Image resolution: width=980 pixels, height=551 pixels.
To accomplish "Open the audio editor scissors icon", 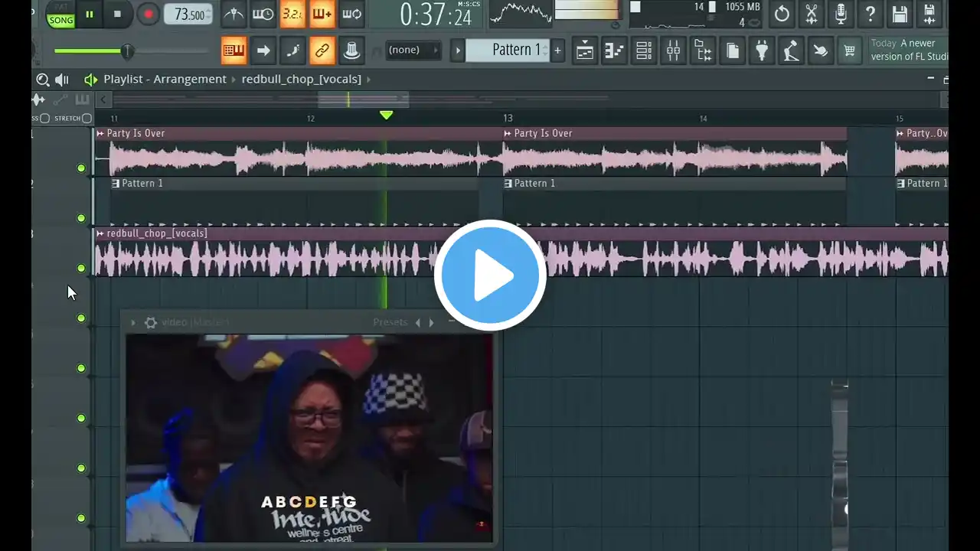I will click(x=812, y=14).
